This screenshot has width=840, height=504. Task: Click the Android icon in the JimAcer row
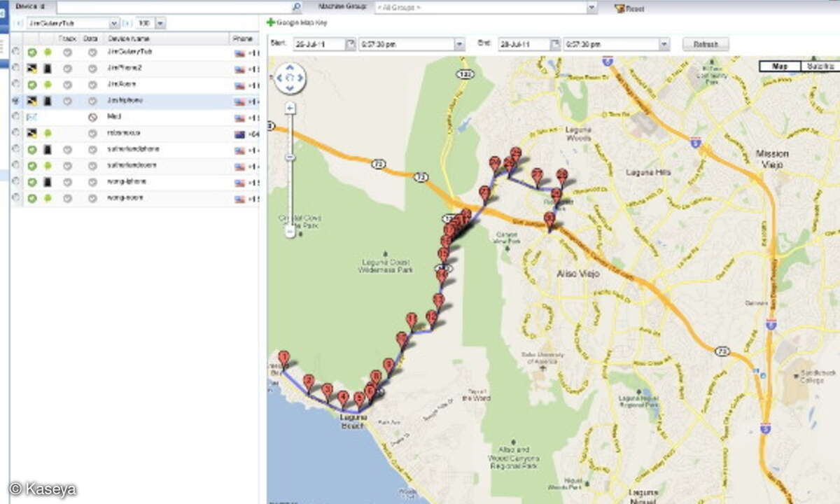[x=48, y=85]
